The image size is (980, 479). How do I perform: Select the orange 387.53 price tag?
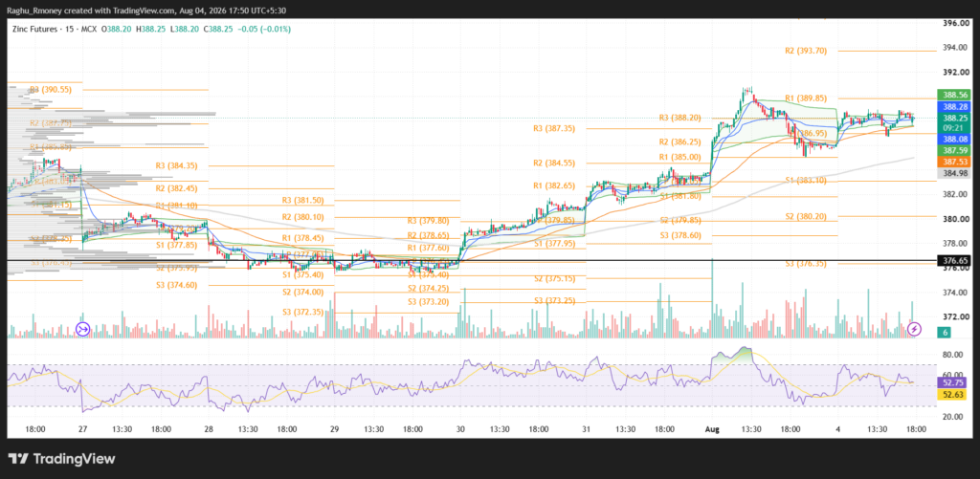tap(955, 162)
